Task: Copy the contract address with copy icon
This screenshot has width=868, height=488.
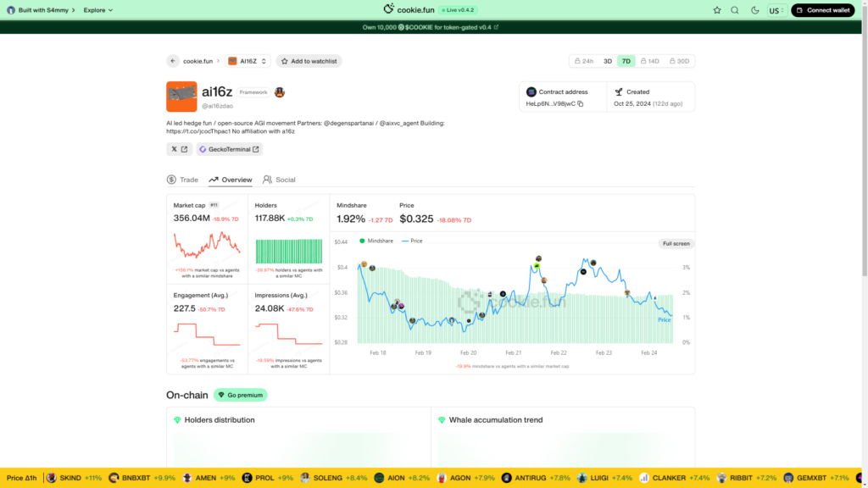Action: click(581, 103)
